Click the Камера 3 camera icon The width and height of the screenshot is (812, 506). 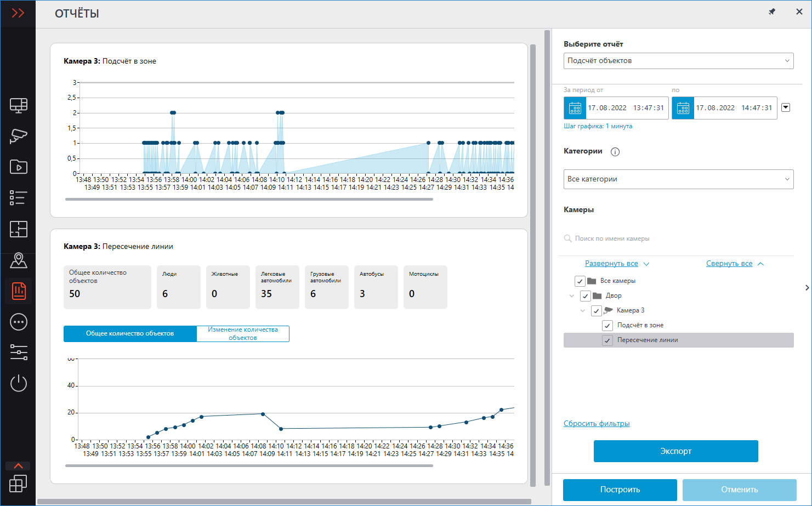click(x=608, y=310)
